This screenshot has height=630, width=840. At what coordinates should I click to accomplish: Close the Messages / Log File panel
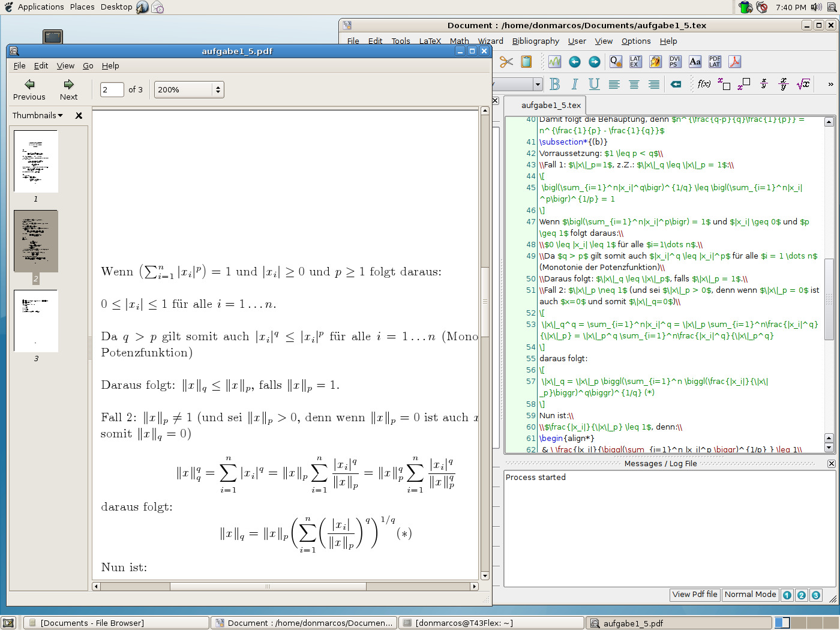(831, 464)
